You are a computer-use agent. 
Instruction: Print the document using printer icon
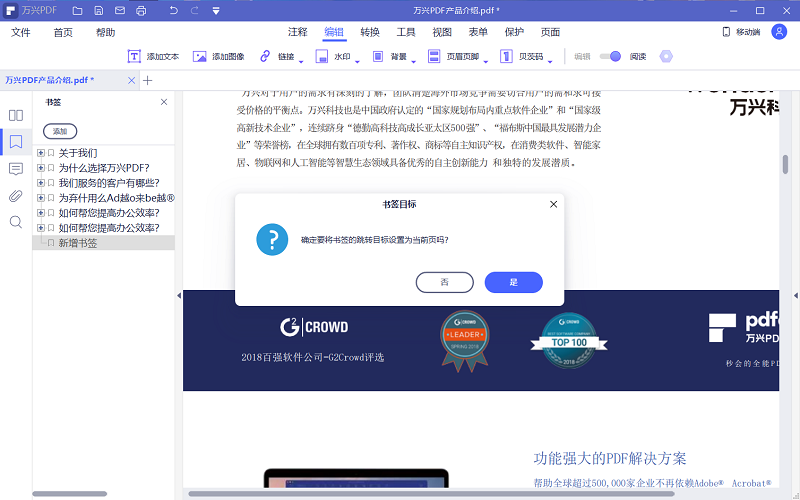[x=141, y=10]
